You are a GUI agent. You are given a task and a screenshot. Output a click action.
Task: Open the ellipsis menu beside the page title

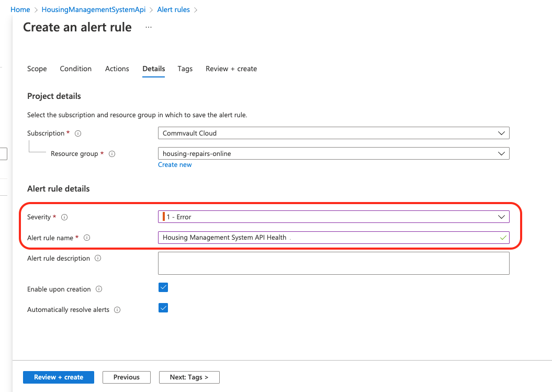point(149,27)
